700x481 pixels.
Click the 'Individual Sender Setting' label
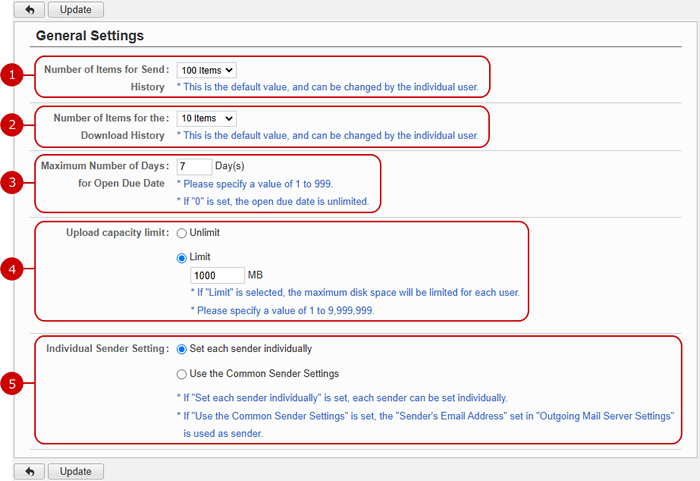(108, 348)
